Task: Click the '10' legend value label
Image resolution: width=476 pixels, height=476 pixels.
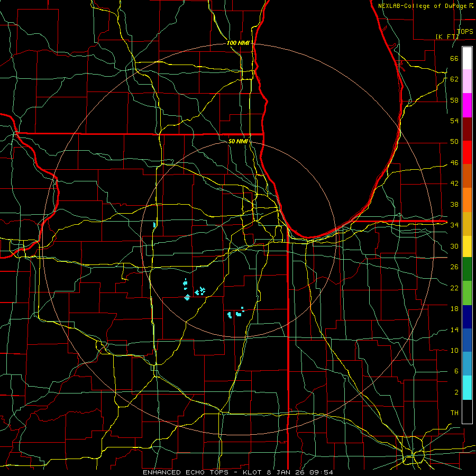Action: point(454,350)
